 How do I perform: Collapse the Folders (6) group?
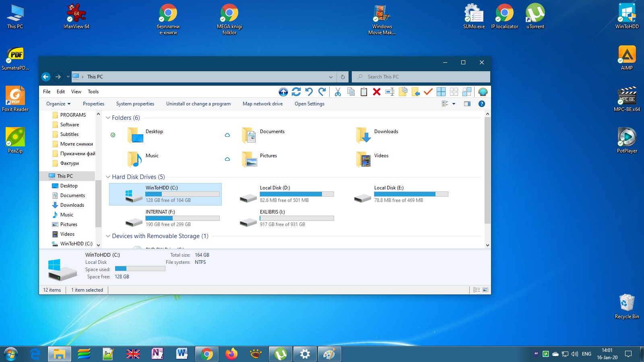pyautogui.click(x=108, y=118)
